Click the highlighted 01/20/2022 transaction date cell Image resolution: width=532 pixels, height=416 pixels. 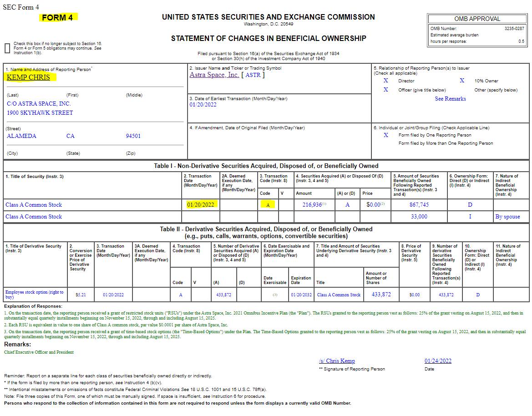[x=201, y=205]
